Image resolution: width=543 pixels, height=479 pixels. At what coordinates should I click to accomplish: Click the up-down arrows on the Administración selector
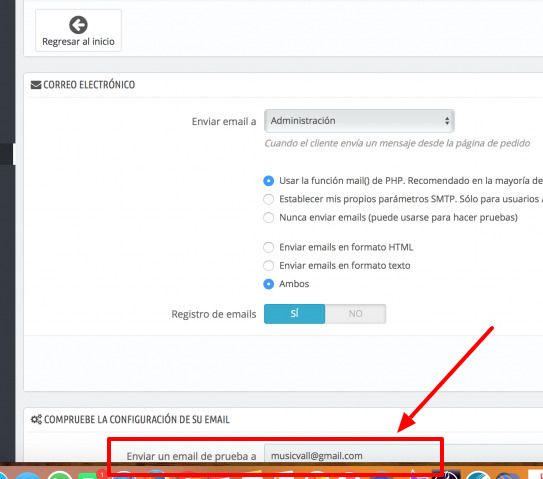[x=447, y=121]
